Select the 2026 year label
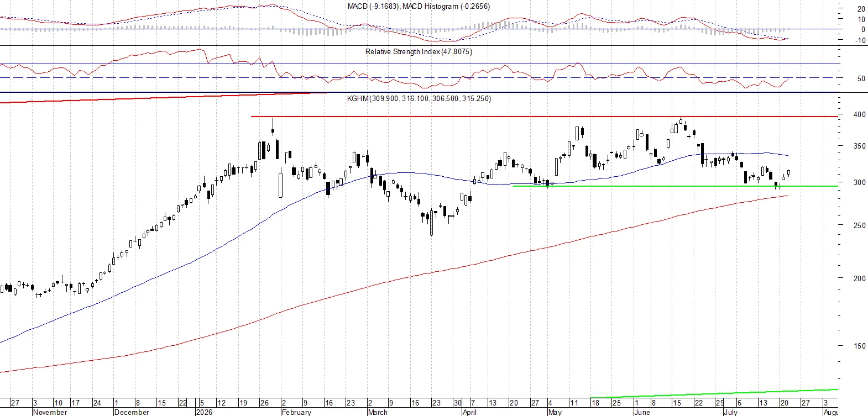This screenshot has height=416, width=868. coord(204,412)
